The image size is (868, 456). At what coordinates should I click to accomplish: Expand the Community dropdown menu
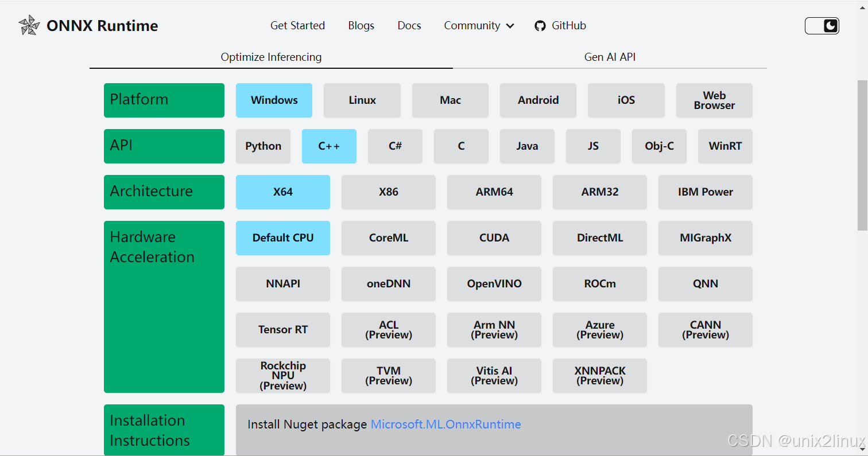pos(479,26)
